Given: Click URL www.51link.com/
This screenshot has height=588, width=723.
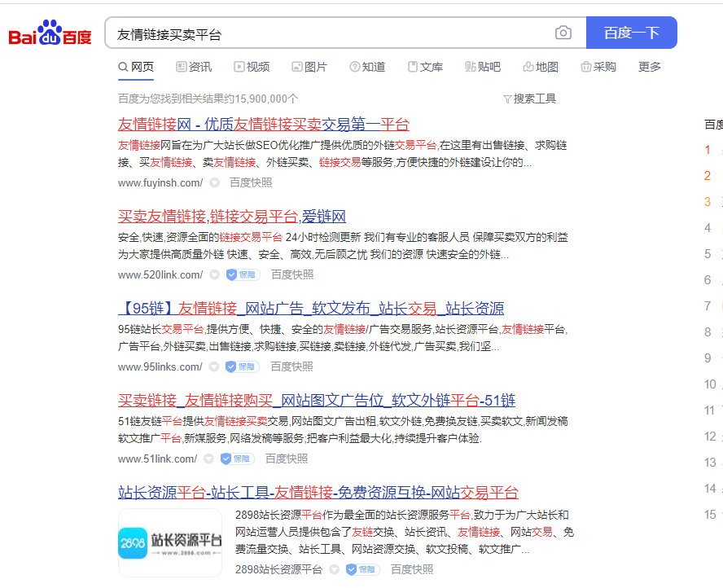Looking at the screenshot, I should [157, 459].
